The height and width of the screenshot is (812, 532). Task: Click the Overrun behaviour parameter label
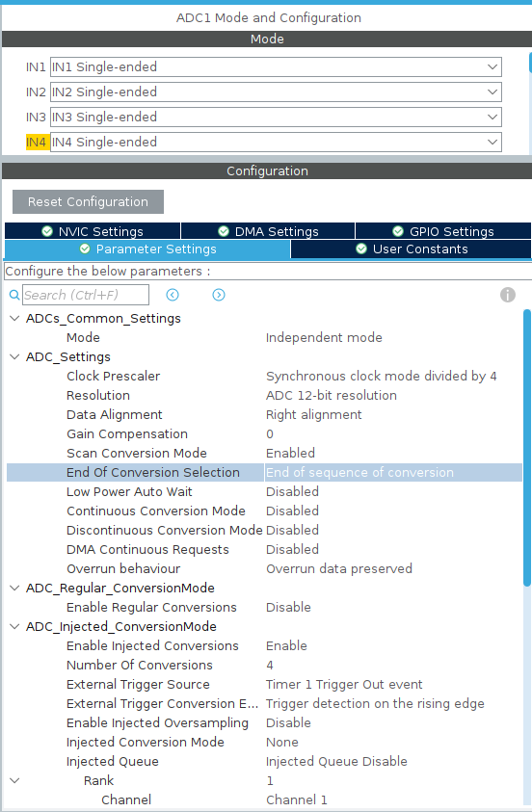123,568
